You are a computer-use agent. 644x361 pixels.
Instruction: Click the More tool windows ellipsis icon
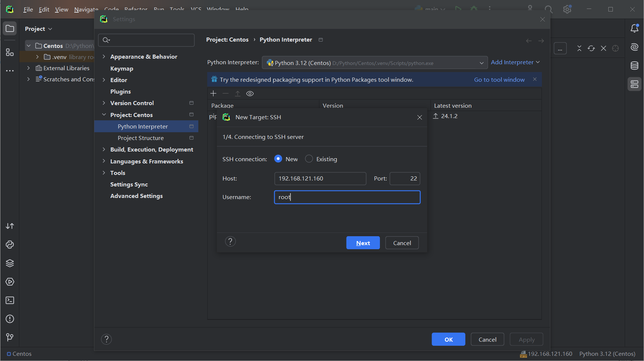tap(10, 71)
